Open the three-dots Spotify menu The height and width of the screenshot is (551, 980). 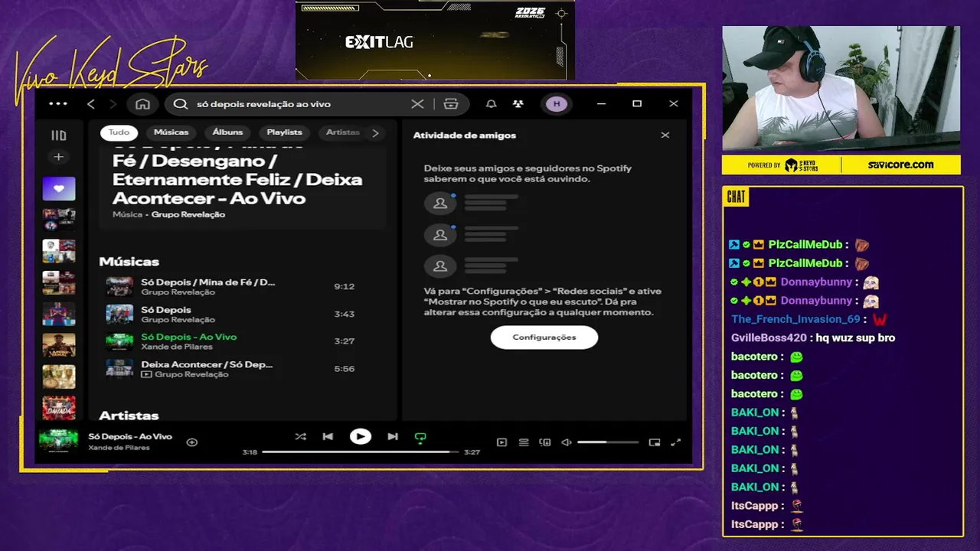(x=58, y=104)
